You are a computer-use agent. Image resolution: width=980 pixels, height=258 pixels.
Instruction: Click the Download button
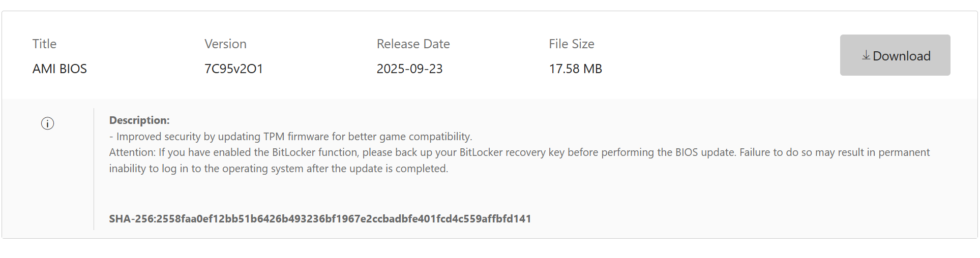[x=895, y=55]
